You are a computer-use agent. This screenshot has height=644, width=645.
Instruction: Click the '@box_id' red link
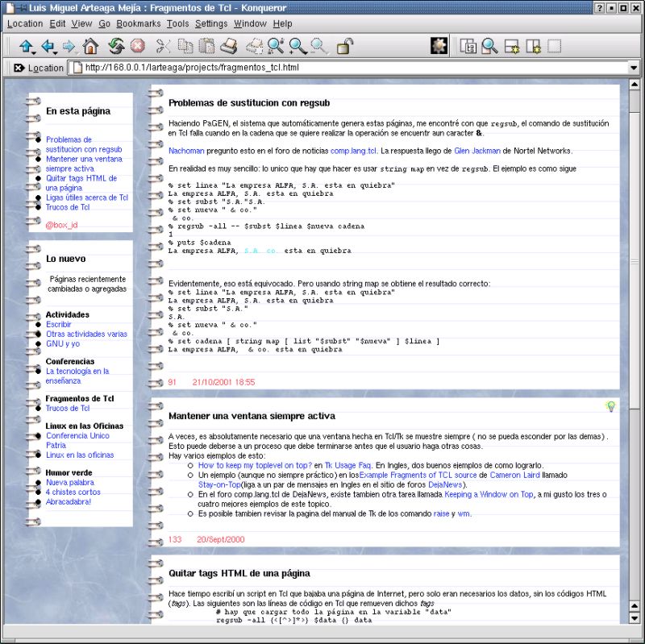(x=62, y=225)
